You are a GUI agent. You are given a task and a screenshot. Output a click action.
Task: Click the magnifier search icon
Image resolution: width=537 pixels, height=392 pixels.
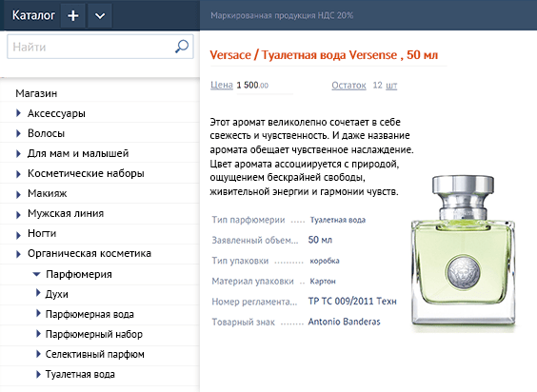click(x=182, y=47)
